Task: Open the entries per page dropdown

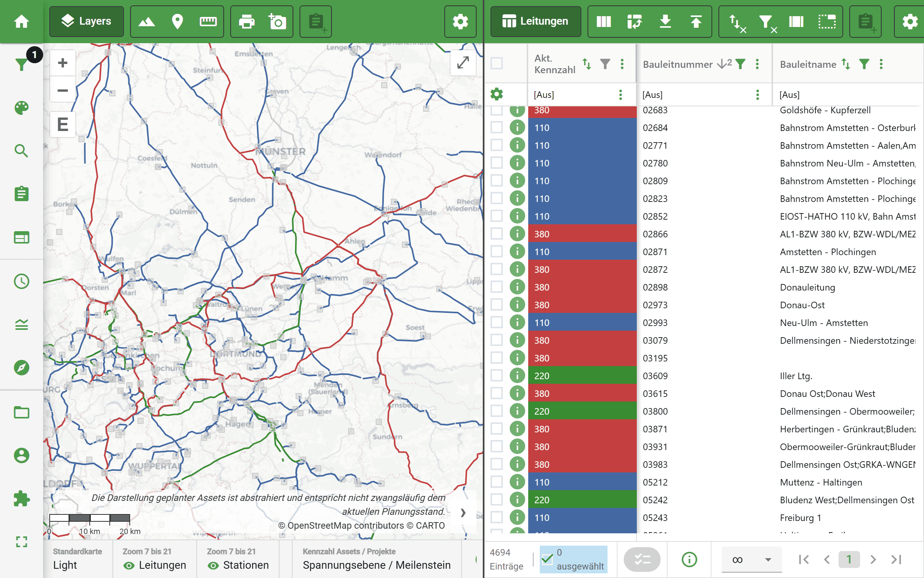Action: 751,560
